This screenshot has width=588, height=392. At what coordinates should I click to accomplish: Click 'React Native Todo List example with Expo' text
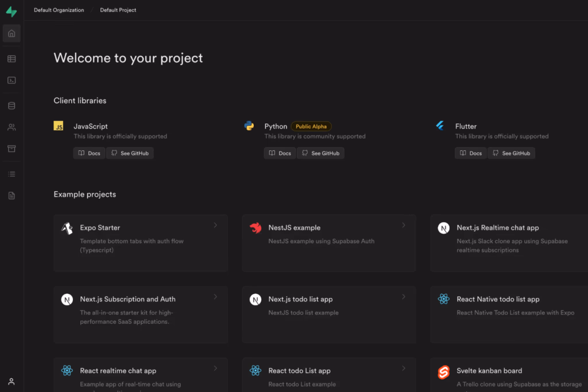(x=515, y=313)
